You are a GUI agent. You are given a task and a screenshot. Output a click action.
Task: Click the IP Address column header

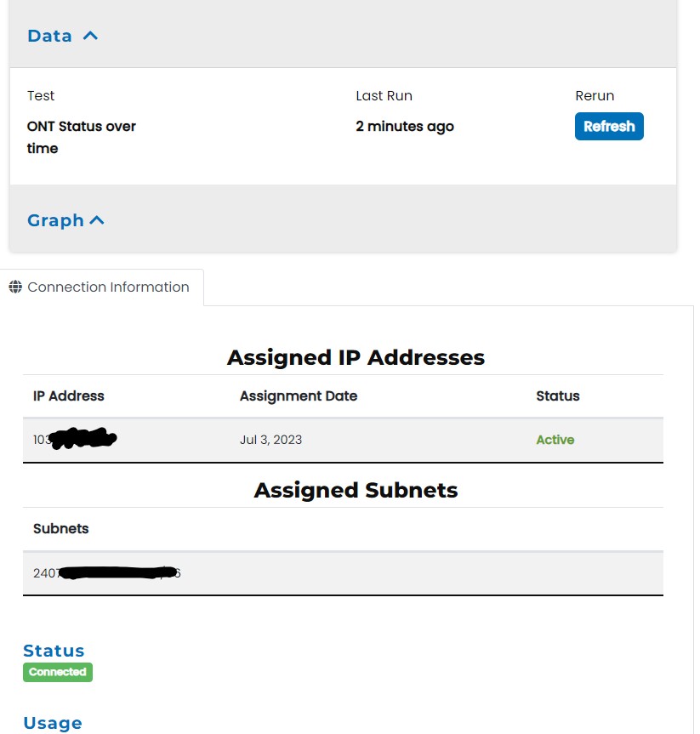point(68,396)
